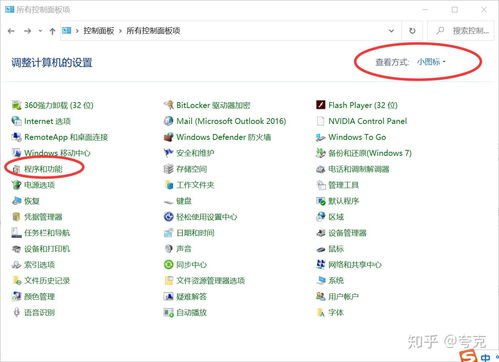Click the 控制面板 breadcrumb segment
This screenshot has width=499, height=362.
[99, 31]
